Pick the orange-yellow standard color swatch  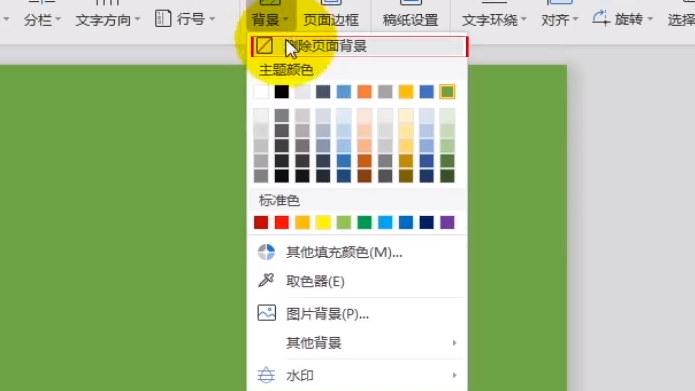point(302,222)
